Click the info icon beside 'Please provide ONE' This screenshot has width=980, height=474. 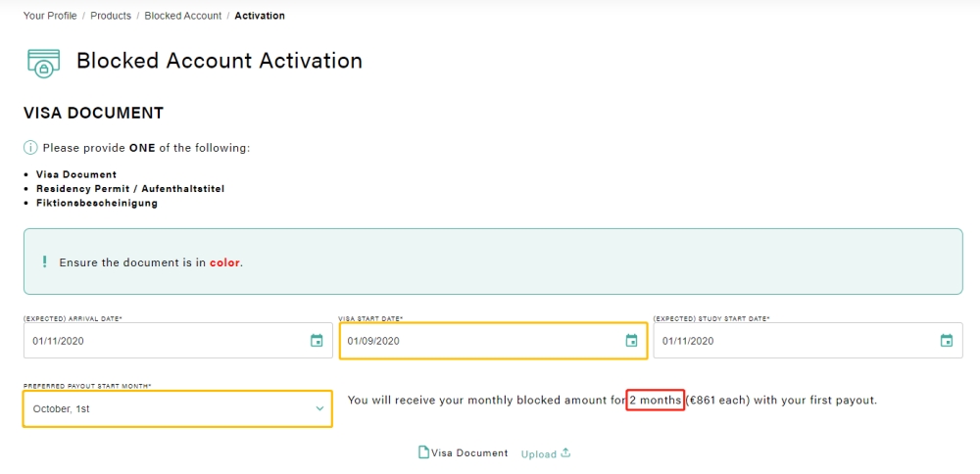click(x=30, y=148)
